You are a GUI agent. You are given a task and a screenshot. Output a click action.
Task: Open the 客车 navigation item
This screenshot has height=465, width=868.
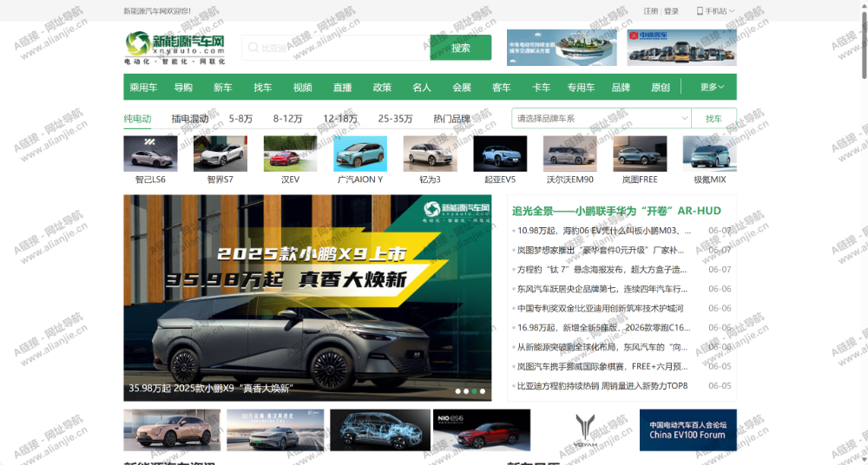(502, 87)
